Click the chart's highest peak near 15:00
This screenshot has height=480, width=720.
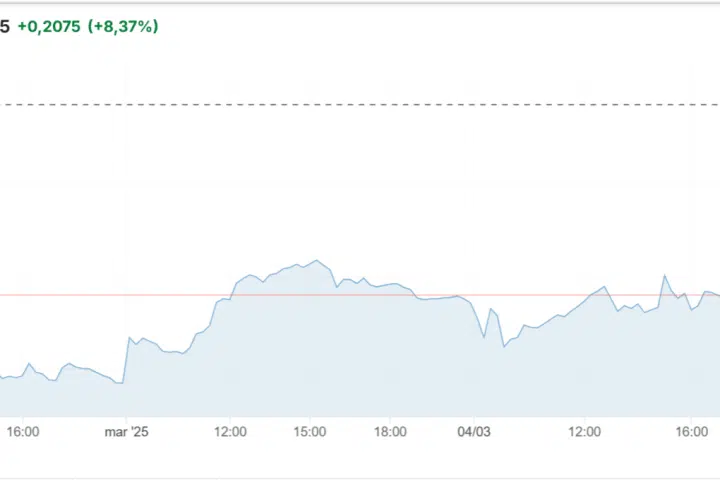[x=317, y=261]
